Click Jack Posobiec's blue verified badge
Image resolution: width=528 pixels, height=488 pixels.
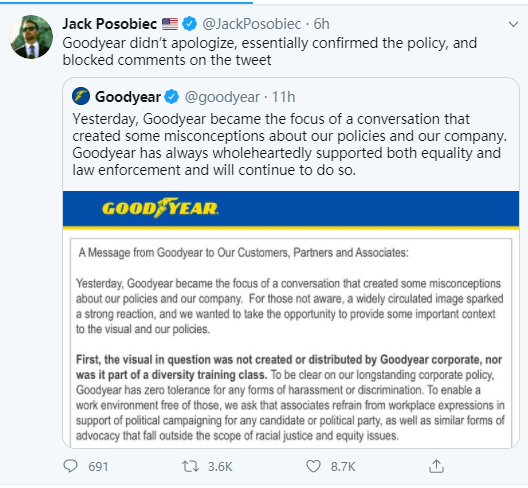[190, 24]
